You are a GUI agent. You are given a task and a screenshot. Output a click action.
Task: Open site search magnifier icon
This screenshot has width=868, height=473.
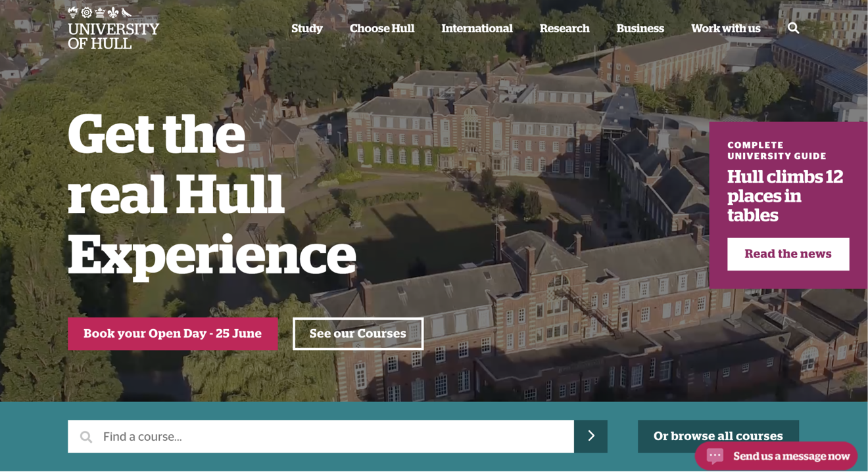(794, 28)
